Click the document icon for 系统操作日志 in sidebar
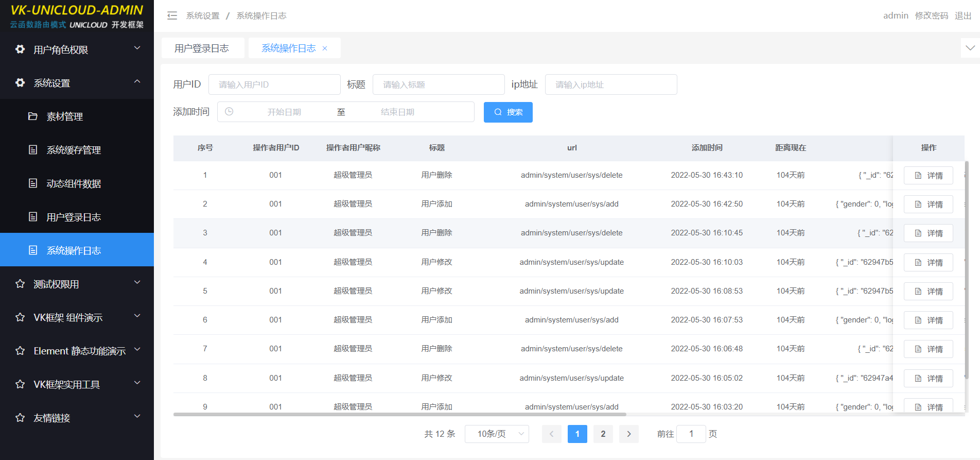The width and height of the screenshot is (980, 460). [33, 250]
